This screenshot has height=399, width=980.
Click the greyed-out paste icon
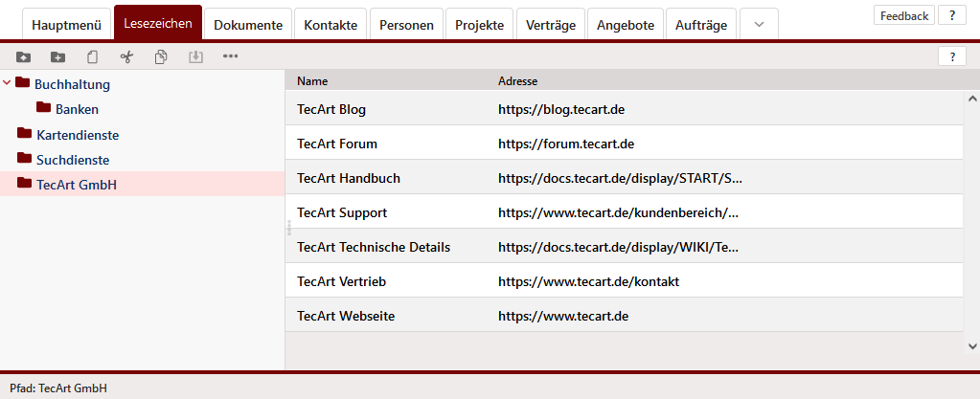tap(195, 56)
